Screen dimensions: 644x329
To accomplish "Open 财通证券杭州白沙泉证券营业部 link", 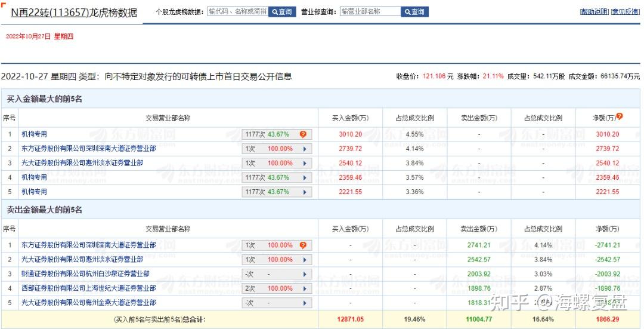I will click(85, 274).
